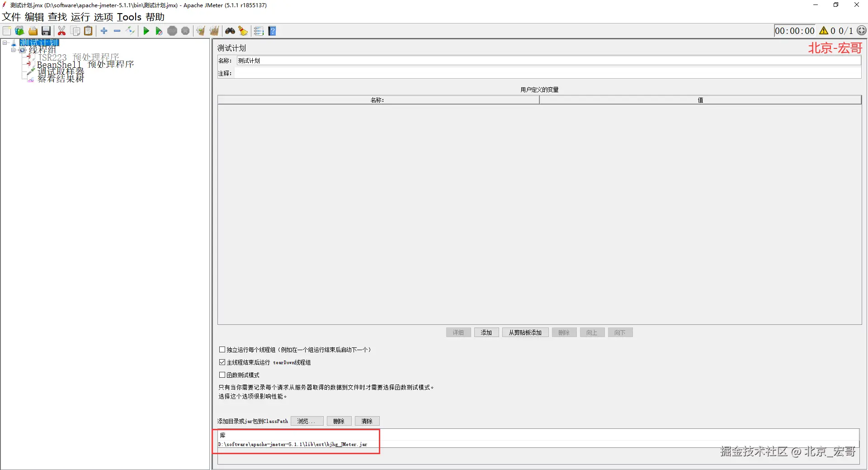Click the remote engine status icon
Viewport: 868px width, 470px height.
(x=862, y=31)
